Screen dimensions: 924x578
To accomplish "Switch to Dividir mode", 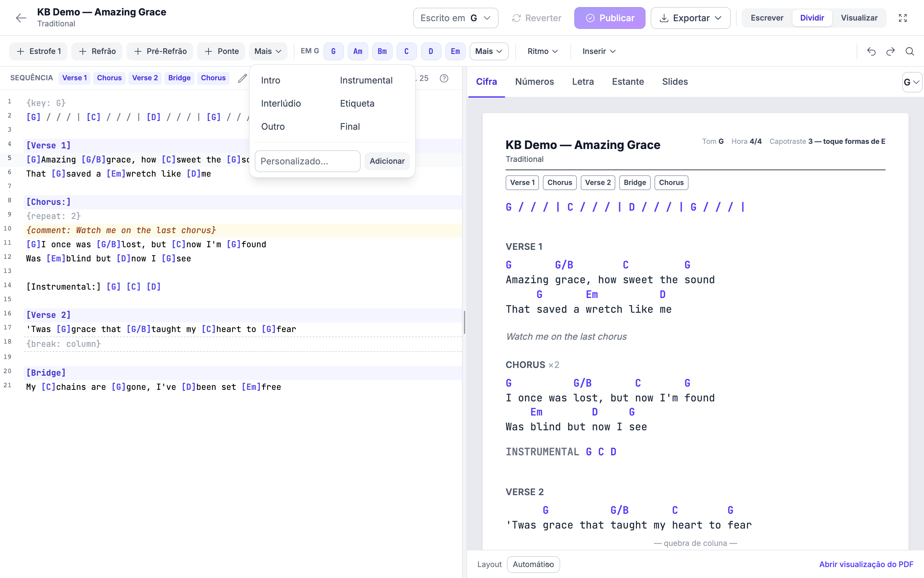I will tap(812, 18).
